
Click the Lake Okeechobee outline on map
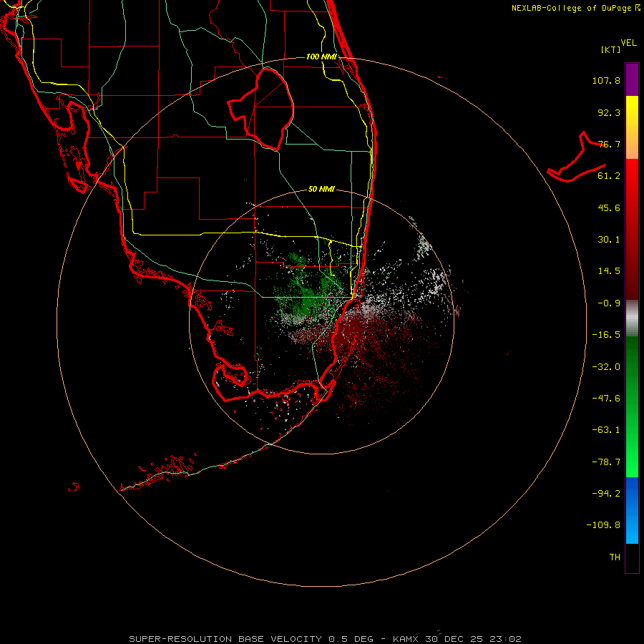(260, 109)
